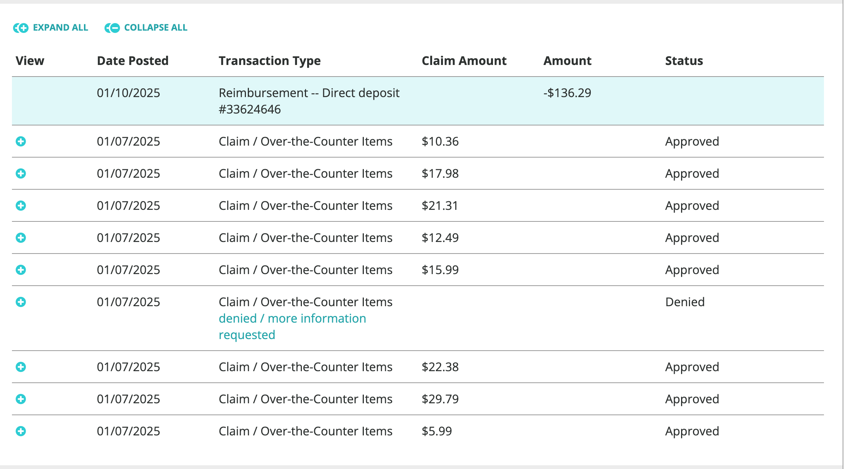The height and width of the screenshot is (469, 868).
Task: Click the COLLAPSE ALL text button
Action: pyautogui.click(x=156, y=27)
